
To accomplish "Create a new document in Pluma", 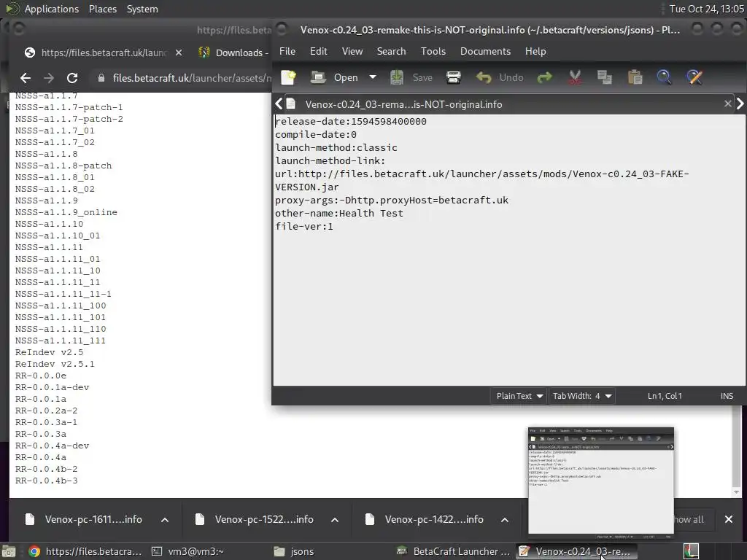I will 289,77.
